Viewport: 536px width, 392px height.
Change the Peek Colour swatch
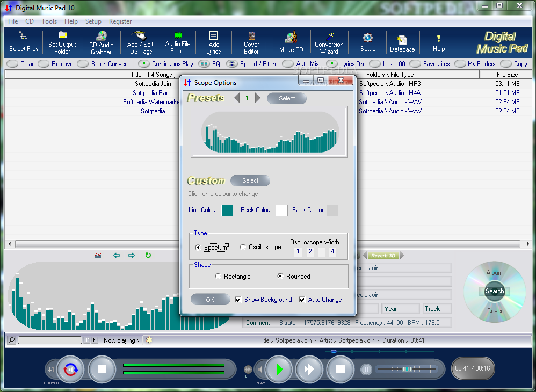pyautogui.click(x=281, y=210)
